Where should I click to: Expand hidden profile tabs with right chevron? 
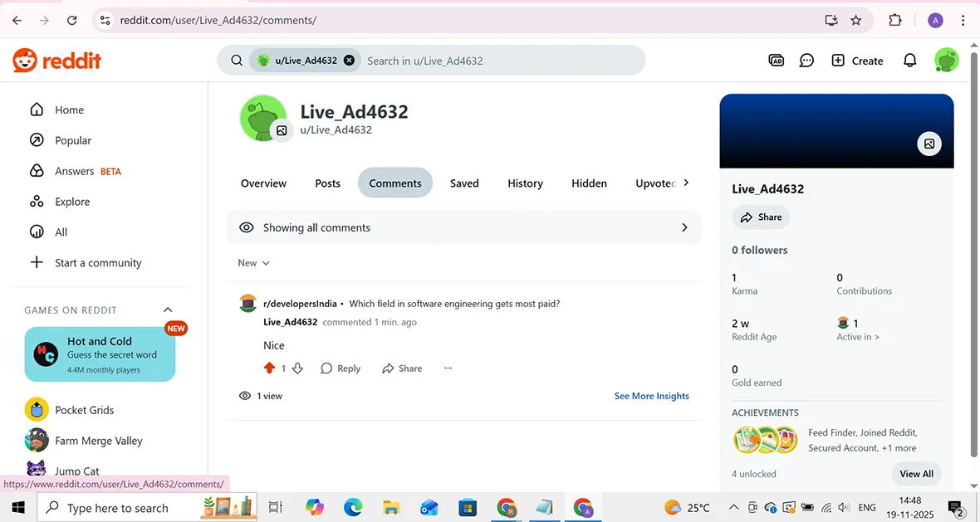coord(685,183)
